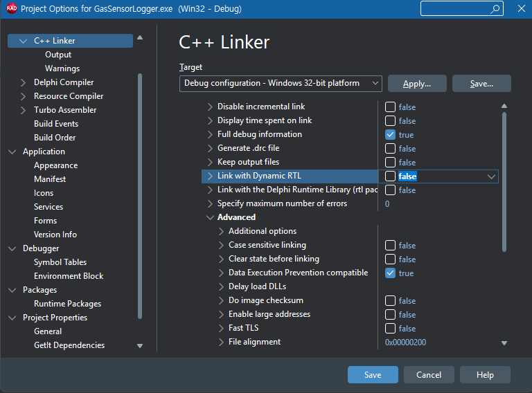532x393 pixels.
Task: Expand the Delphi Compiler tree node
Action: point(24,82)
